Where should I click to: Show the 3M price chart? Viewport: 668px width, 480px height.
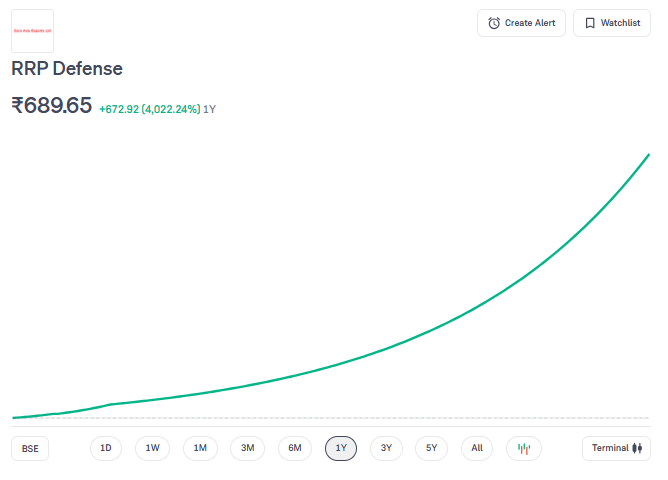[247, 448]
